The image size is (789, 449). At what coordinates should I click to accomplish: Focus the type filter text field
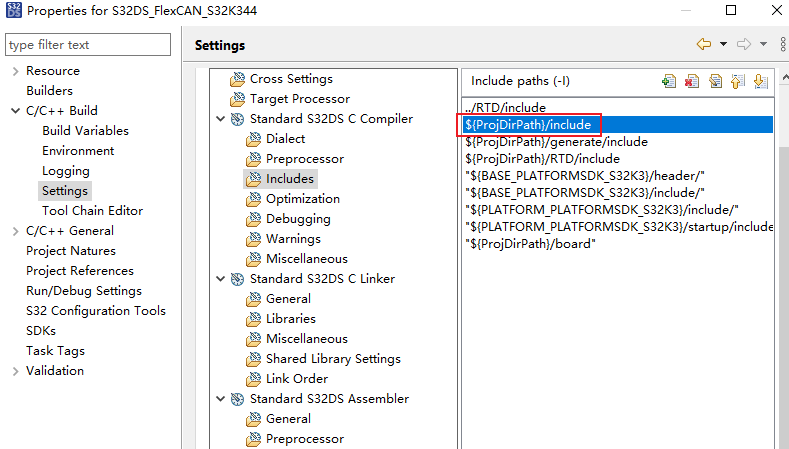click(88, 45)
